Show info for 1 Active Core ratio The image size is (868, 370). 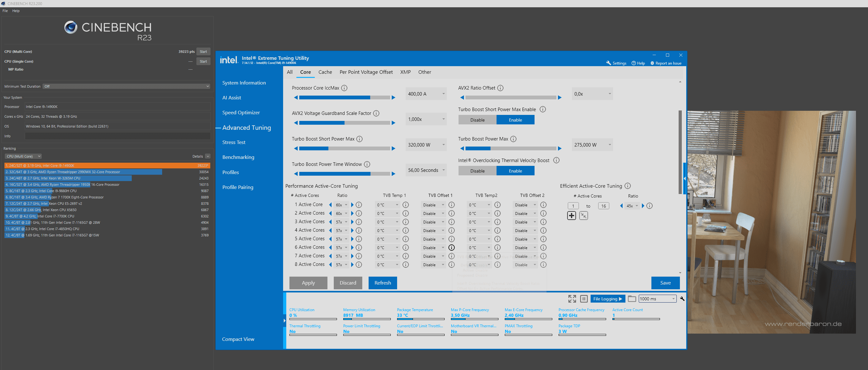coord(359,205)
